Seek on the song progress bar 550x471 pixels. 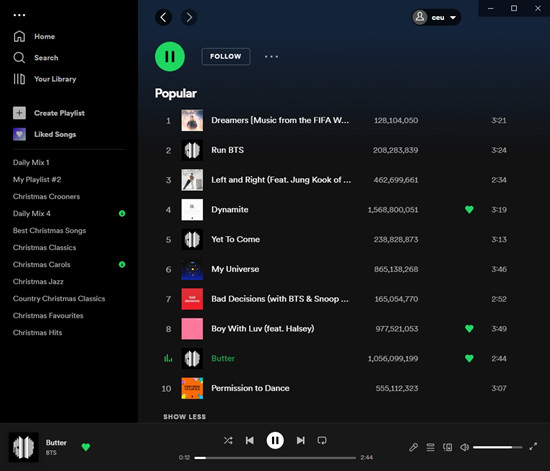pyautogui.click(x=275, y=458)
